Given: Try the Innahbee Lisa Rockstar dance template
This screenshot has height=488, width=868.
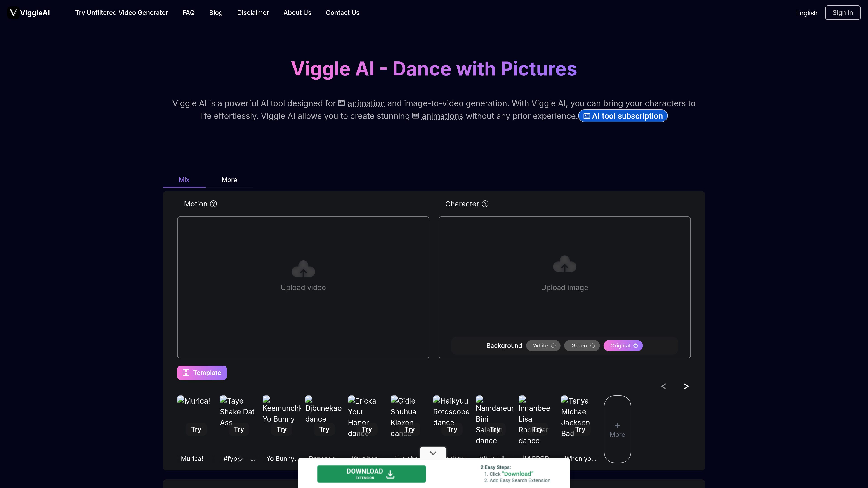Looking at the screenshot, I should coord(538,429).
